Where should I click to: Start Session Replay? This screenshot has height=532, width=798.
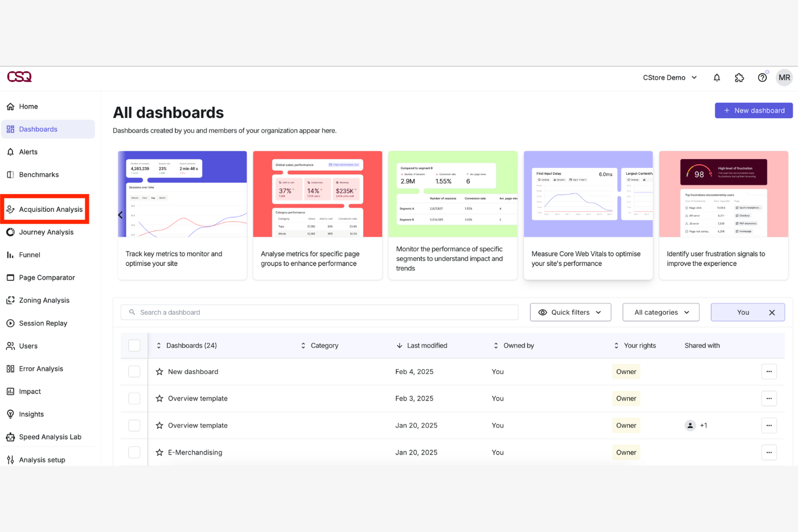coord(43,323)
